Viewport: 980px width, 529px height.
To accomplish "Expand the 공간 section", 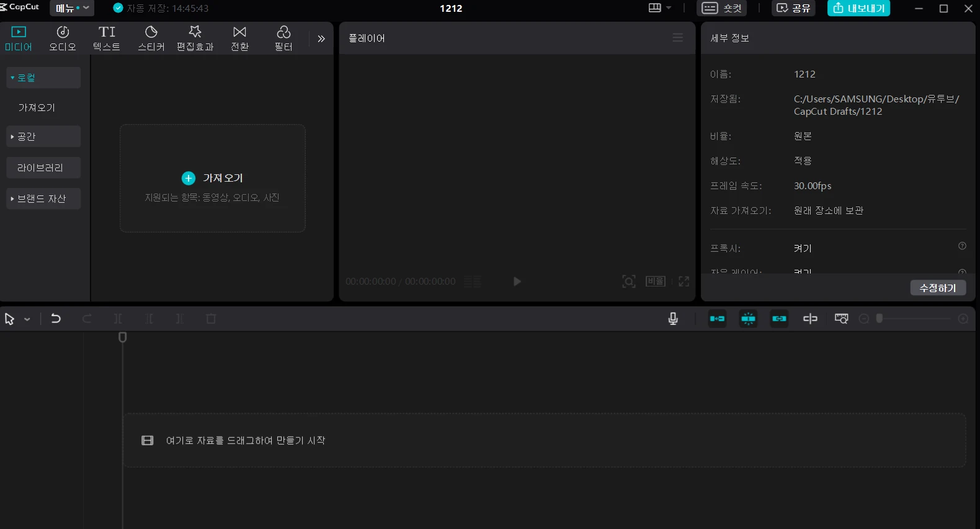I will (43, 136).
